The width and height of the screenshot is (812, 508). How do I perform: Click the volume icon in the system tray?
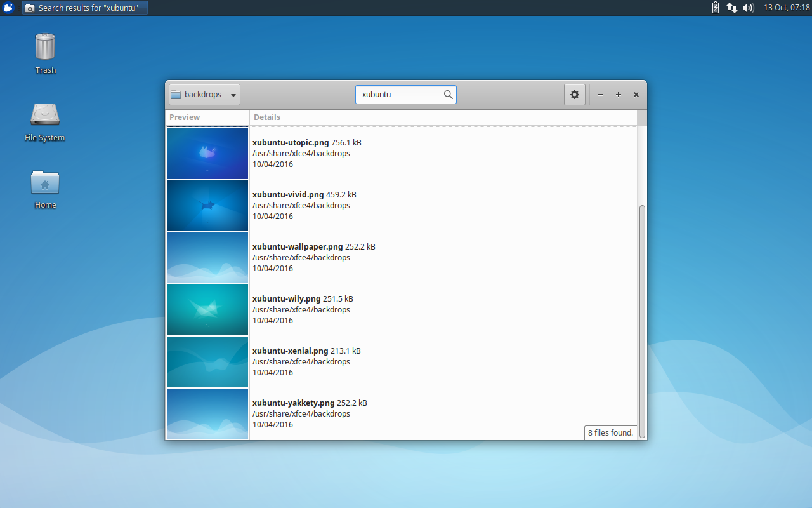pyautogui.click(x=748, y=8)
